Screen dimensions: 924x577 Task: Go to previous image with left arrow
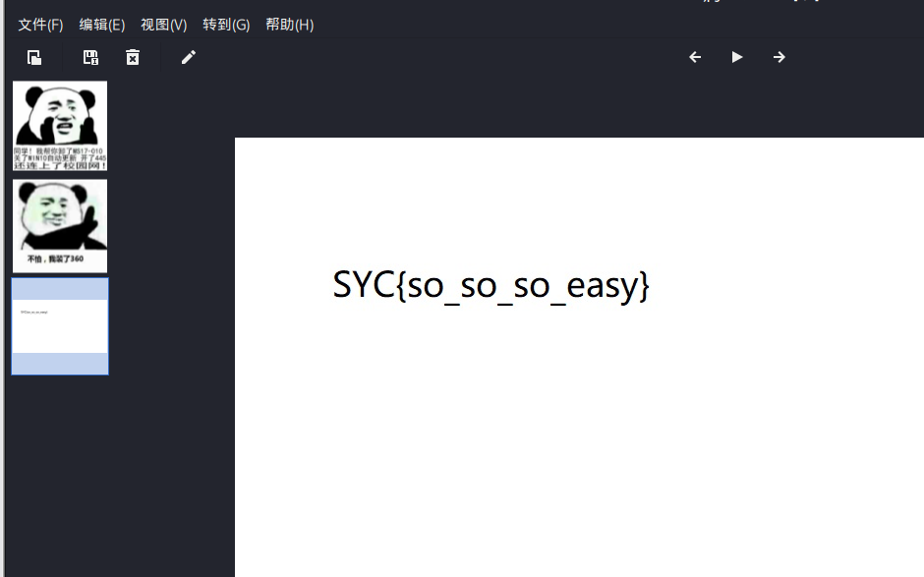695,57
